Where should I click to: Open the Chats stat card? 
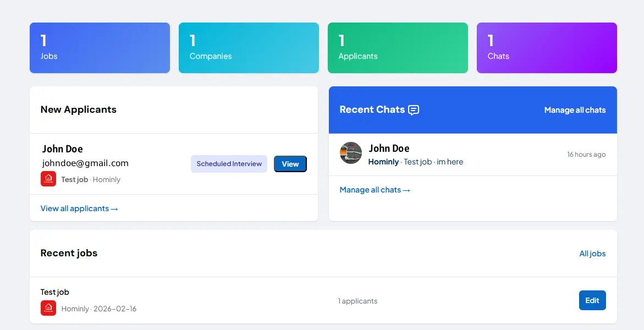pyautogui.click(x=547, y=48)
